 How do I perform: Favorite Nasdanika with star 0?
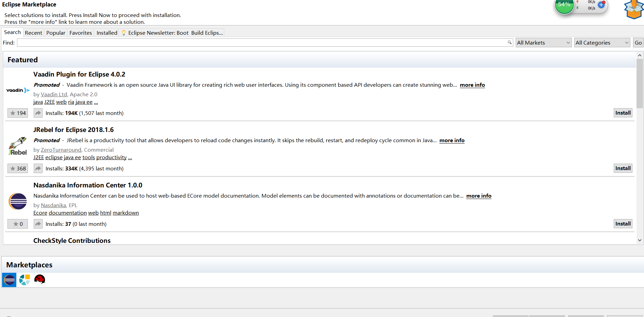click(18, 224)
